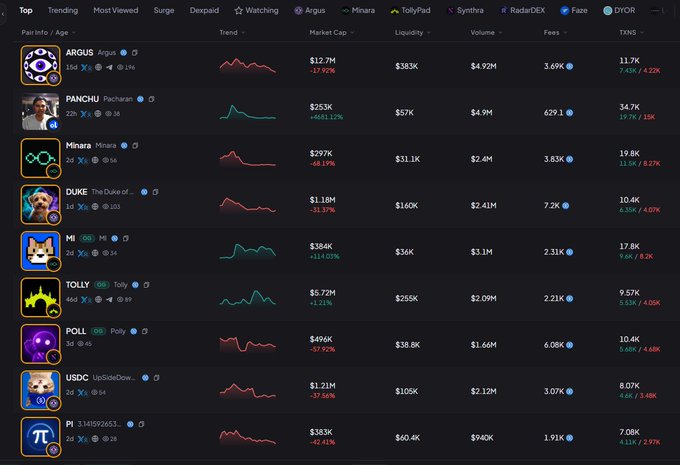Sort by the Volume column header
The height and width of the screenshot is (465, 680).
coord(486,33)
